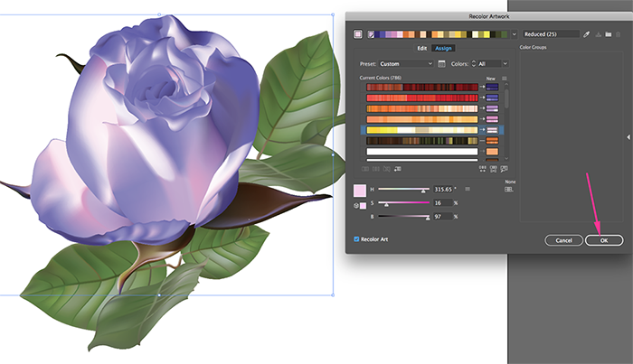The width and height of the screenshot is (633, 364).
Task: Click the save color group icon
Action: pyautogui.click(x=598, y=34)
